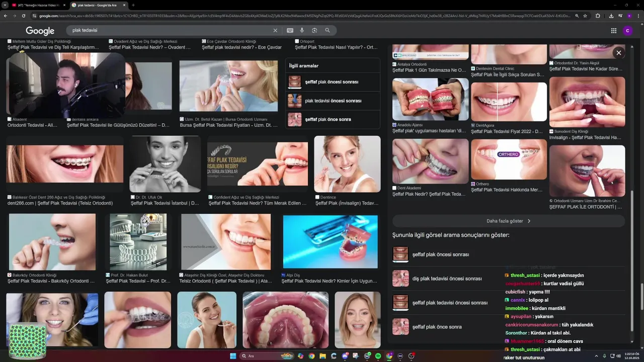Open the Bakırköy Ortodonti Kliniği image
Screen dimensions: 644x362
[x=52, y=242]
